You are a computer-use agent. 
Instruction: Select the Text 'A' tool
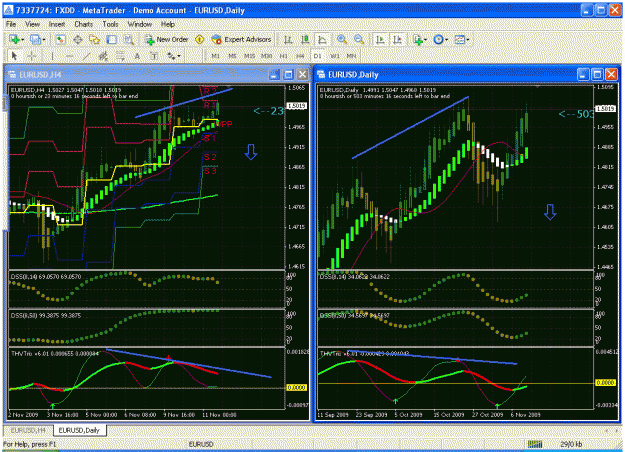137,56
